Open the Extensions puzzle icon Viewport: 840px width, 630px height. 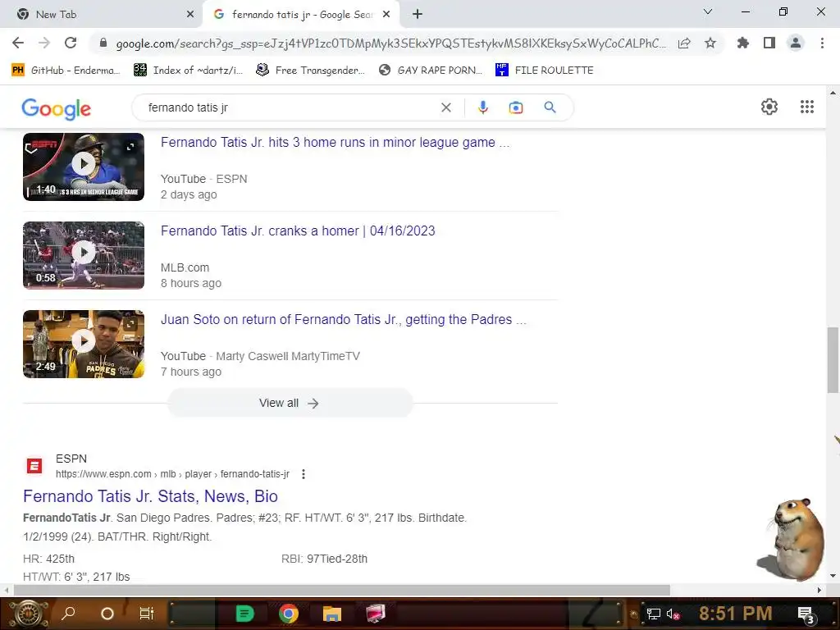(743, 43)
